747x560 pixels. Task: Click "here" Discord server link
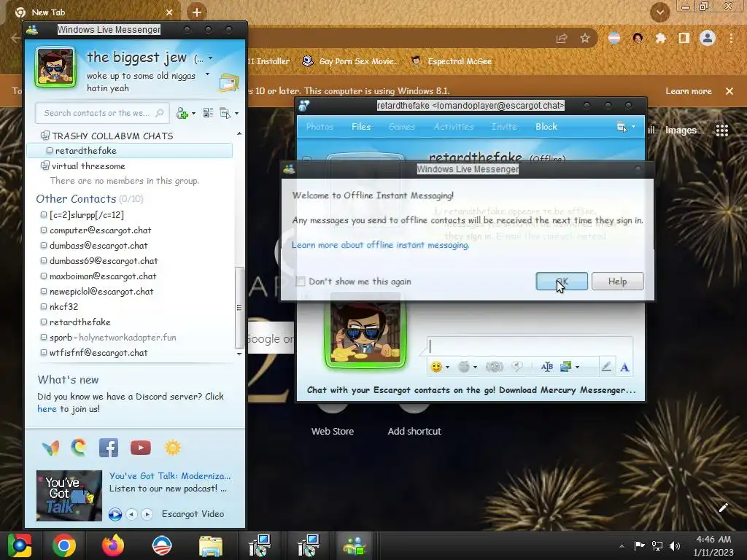47,408
